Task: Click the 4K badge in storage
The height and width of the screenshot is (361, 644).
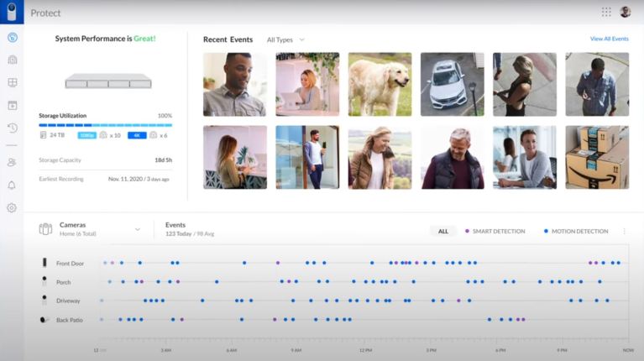Action: coord(137,135)
